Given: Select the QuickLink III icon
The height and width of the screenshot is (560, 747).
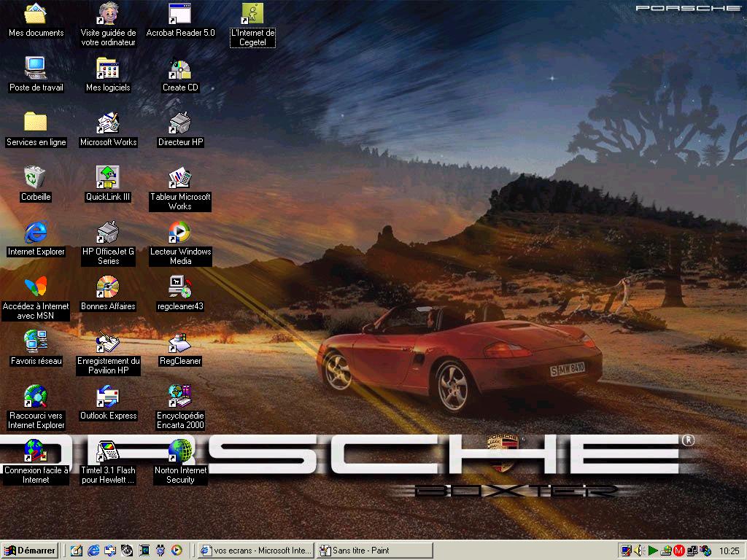Looking at the screenshot, I should (x=108, y=177).
